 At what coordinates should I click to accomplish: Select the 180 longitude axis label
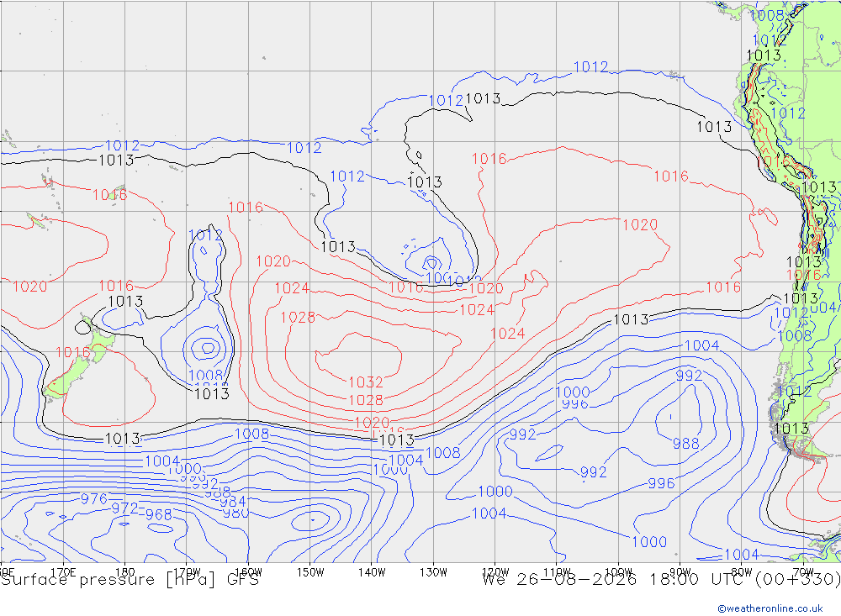[x=125, y=572]
